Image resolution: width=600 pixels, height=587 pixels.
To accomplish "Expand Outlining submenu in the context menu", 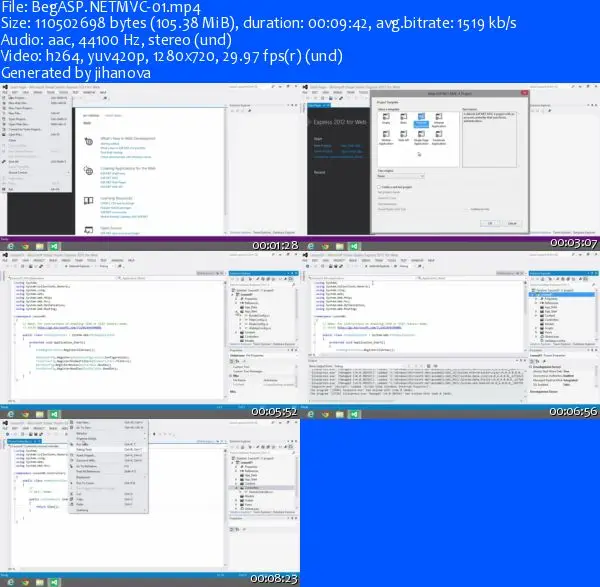I will (108, 510).
